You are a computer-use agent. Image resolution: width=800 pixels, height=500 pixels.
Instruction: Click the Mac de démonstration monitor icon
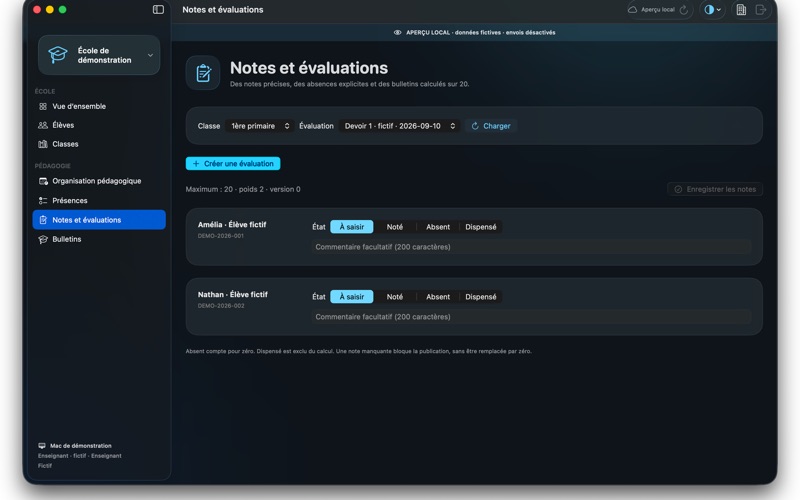(x=42, y=446)
